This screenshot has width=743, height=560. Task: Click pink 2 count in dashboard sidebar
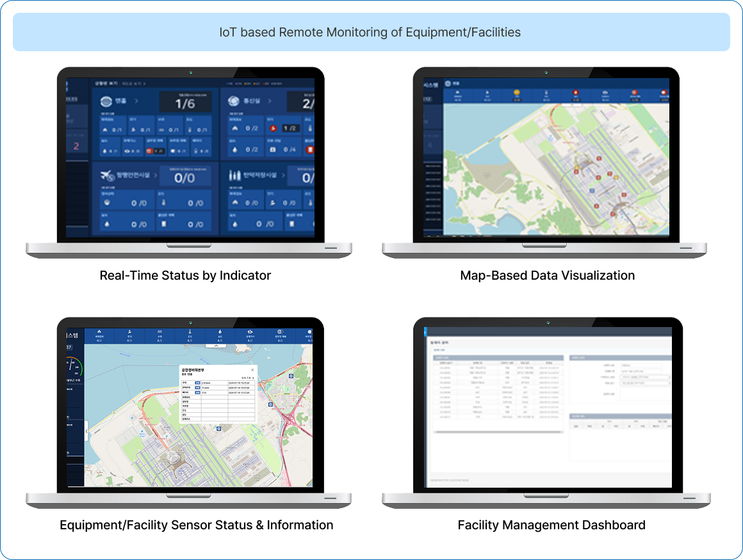tap(76, 146)
